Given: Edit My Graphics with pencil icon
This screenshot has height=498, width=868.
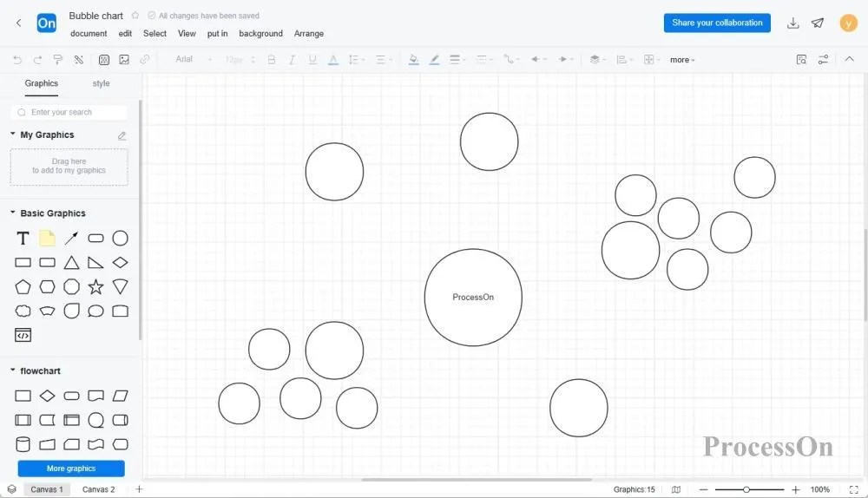Looking at the screenshot, I should pos(122,135).
